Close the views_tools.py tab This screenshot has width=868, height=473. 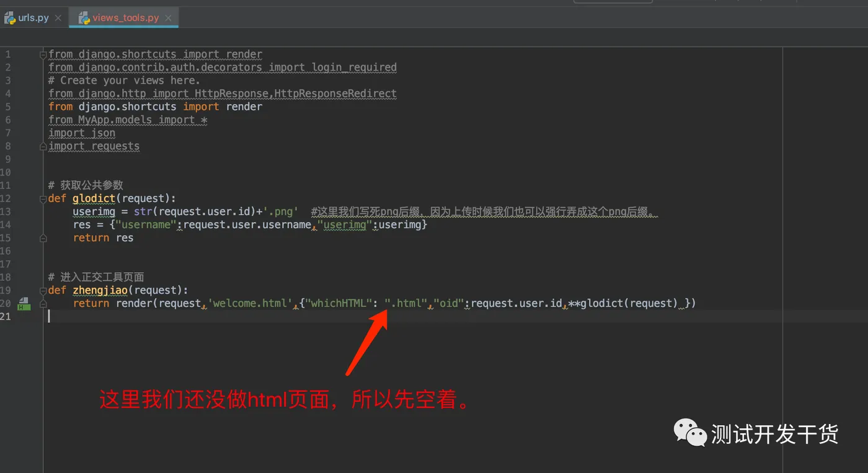point(167,18)
